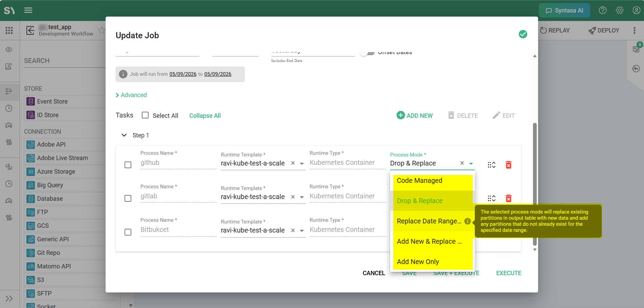The width and height of the screenshot is (644, 308).
Task: Collapse the Step 1 chevron
Action: [124, 135]
